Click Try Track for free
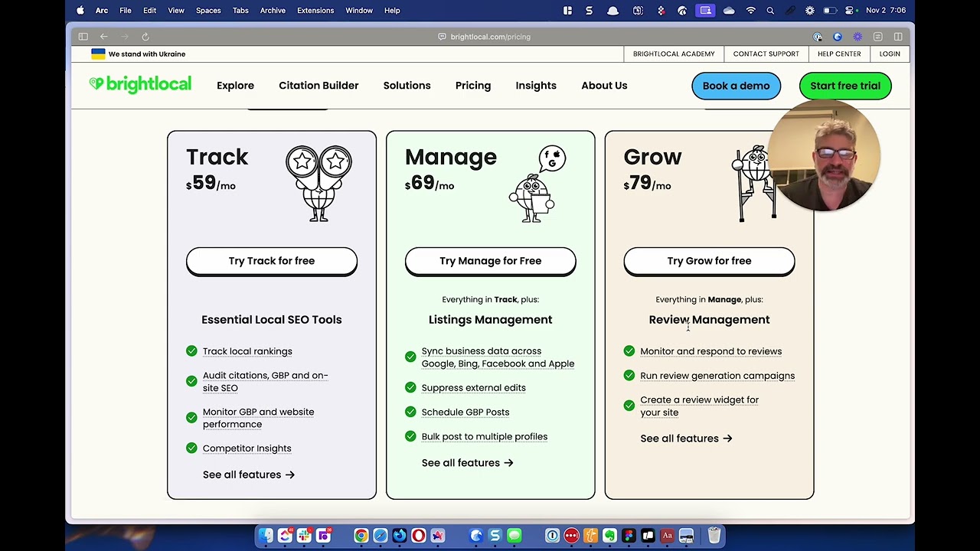 click(x=272, y=261)
